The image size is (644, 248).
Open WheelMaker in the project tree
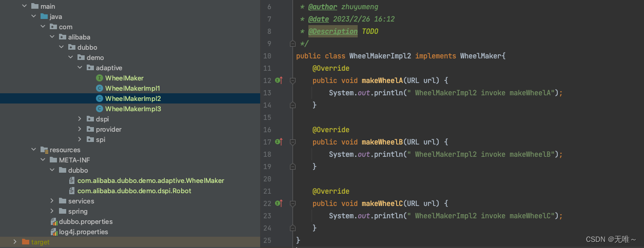coord(124,78)
